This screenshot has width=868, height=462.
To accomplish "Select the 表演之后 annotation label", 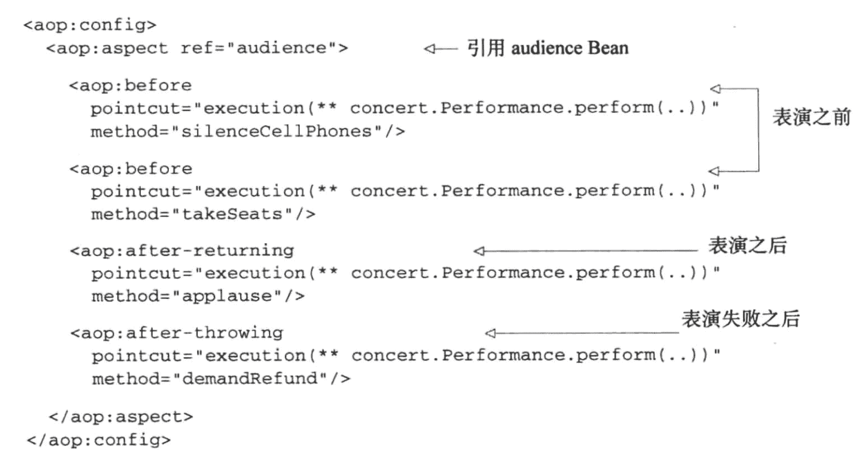I will tap(747, 245).
